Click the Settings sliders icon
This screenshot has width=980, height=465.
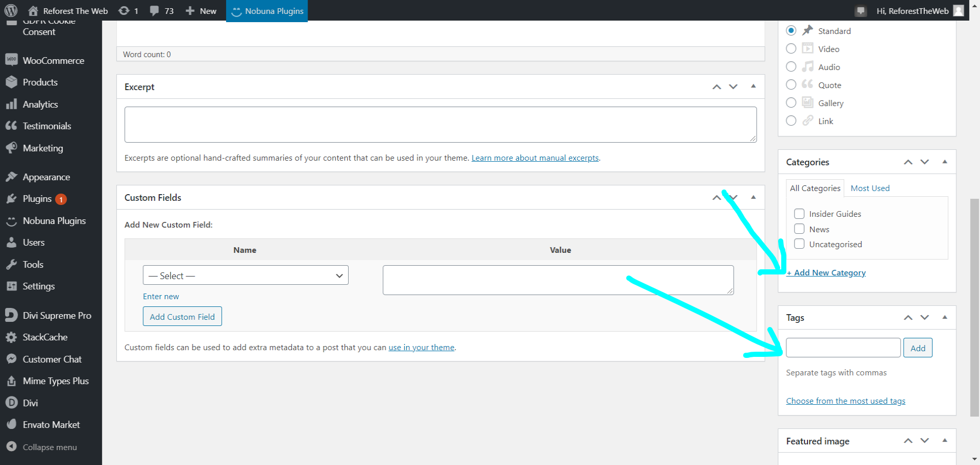pyautogui.click(x=11, y=286)
